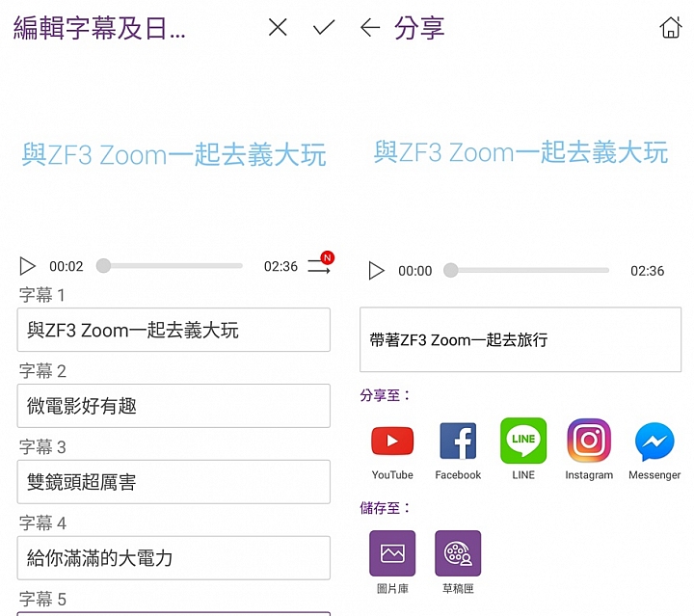Tap the 字幕 2 label
Screen dimensions: 694x616
click(x=42, y=371)
